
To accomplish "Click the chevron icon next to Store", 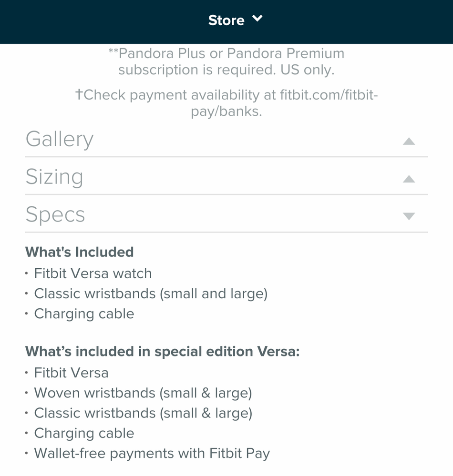I will [x=257, y=19].
